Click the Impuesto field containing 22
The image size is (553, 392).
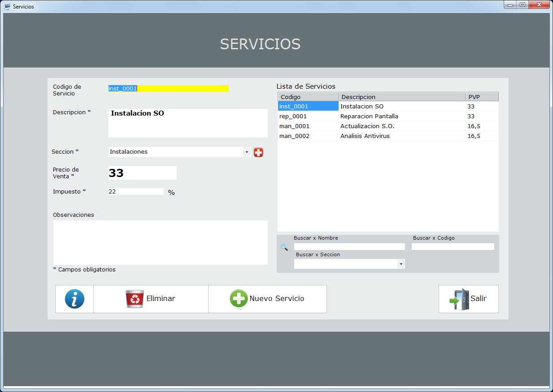pyautogui.click(x=136, y=192)
